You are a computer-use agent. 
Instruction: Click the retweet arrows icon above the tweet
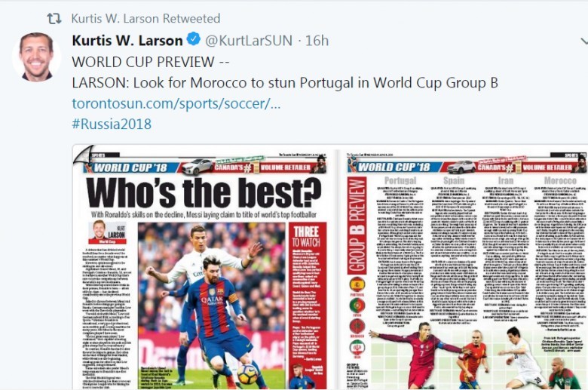coord(54,18)
